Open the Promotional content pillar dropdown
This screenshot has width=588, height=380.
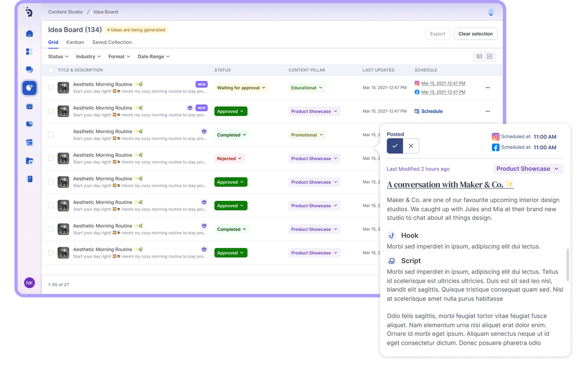pyautogui.click(x=307, y=135)
